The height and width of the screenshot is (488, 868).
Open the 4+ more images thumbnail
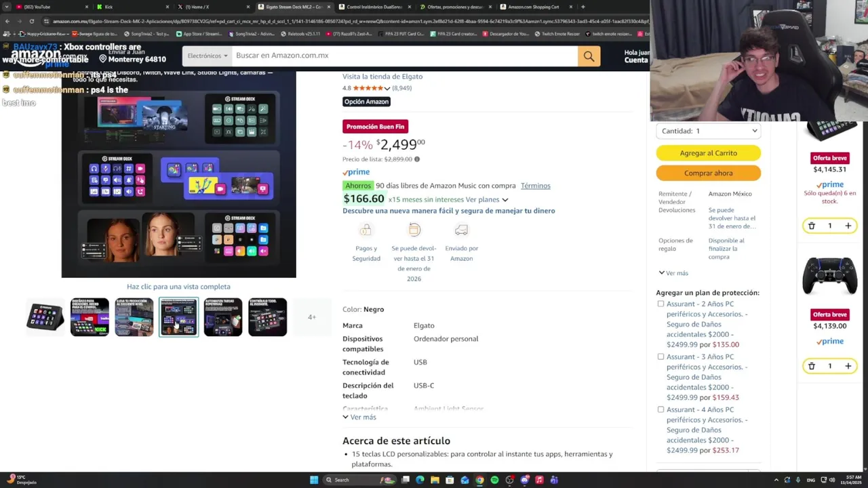312,317
